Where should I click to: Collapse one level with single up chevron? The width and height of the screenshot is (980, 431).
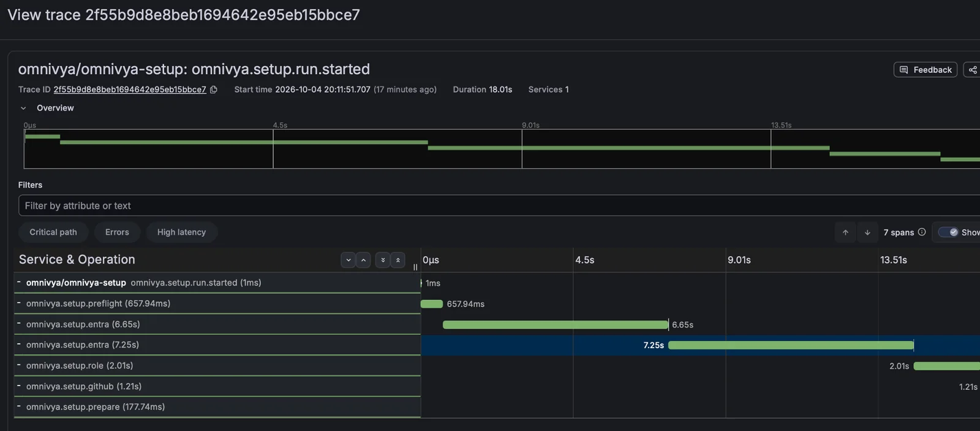[363, 260]
